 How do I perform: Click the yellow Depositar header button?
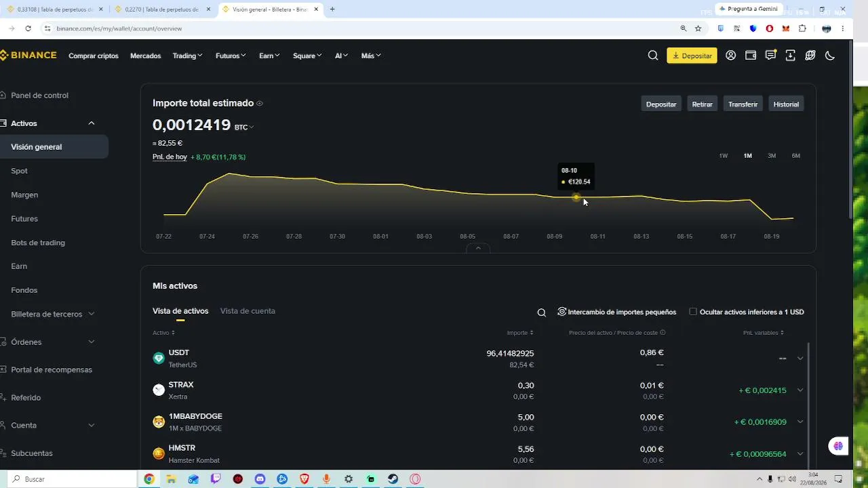[692, 56]
